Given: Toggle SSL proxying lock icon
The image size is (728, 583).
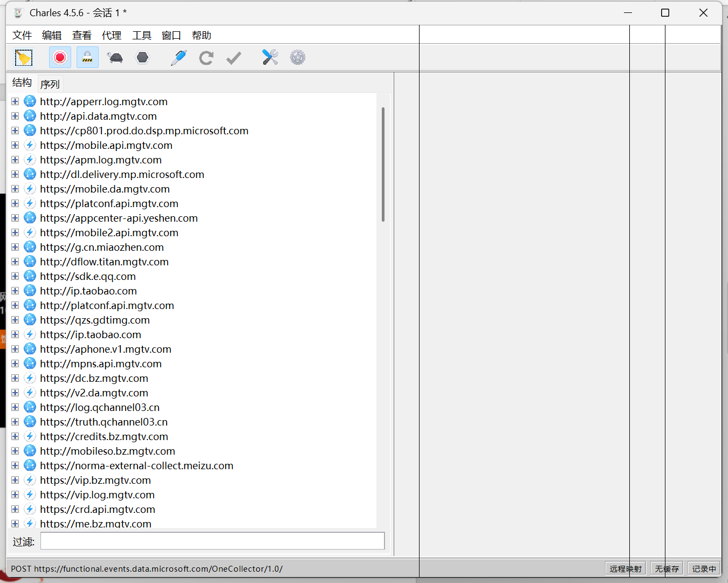Looking at the screenshot, I should click(x=87, y=57).
